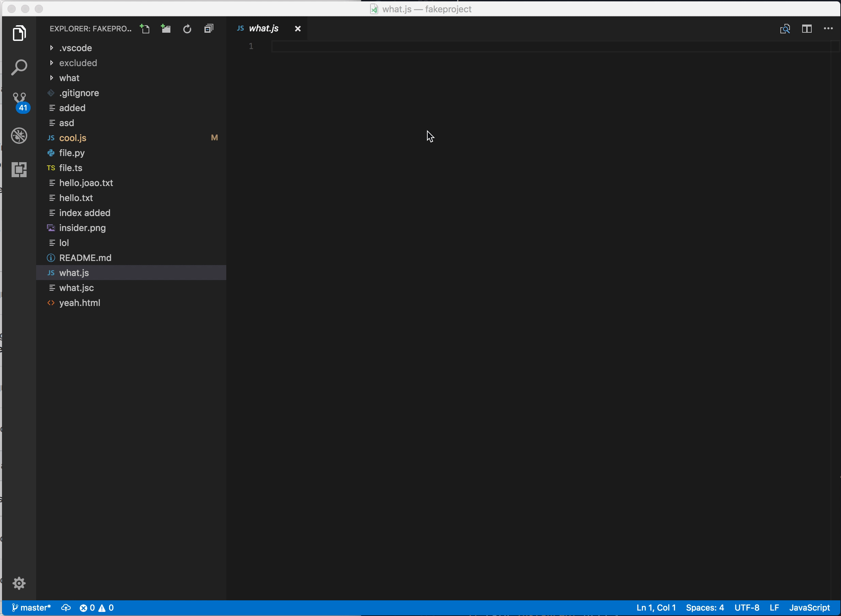Click the New File icon in explorer header
841x616 pixels.
point(145,29)
